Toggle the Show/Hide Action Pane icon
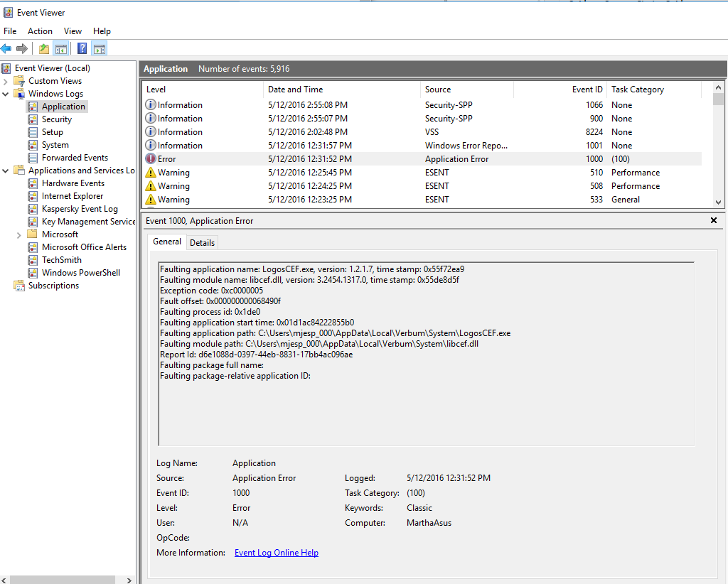Viewport: 728px width, 584px height. click(100, 49)
